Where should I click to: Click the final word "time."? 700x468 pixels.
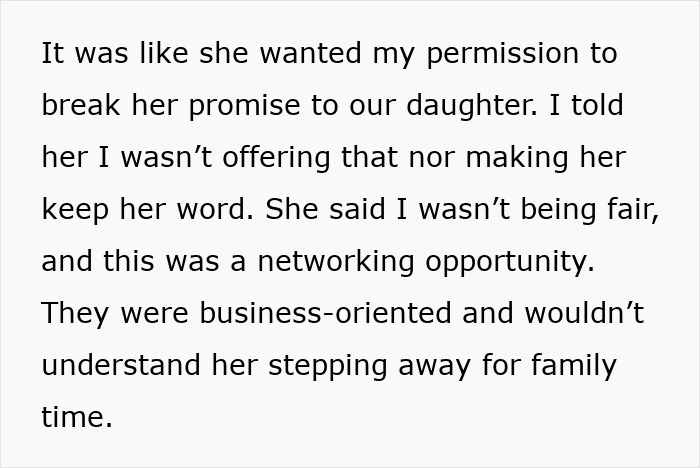[x=77, y=417]
